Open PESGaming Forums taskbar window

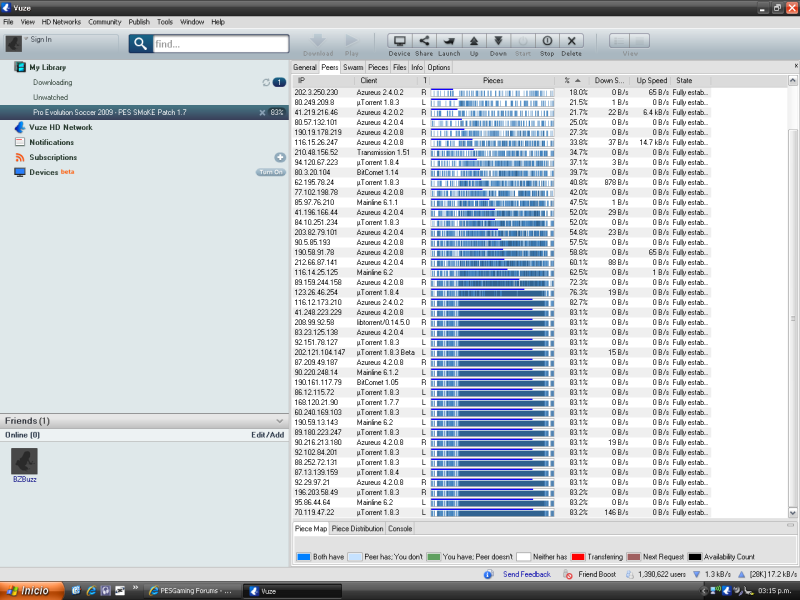[x=191, y=591]
